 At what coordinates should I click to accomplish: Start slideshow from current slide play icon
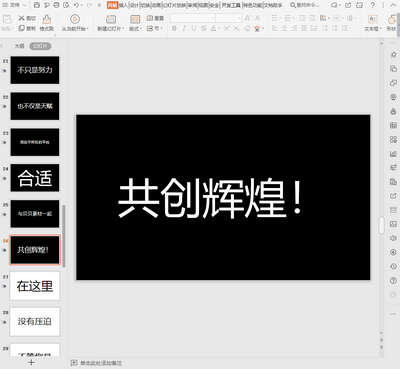click(x=75, y=19)
